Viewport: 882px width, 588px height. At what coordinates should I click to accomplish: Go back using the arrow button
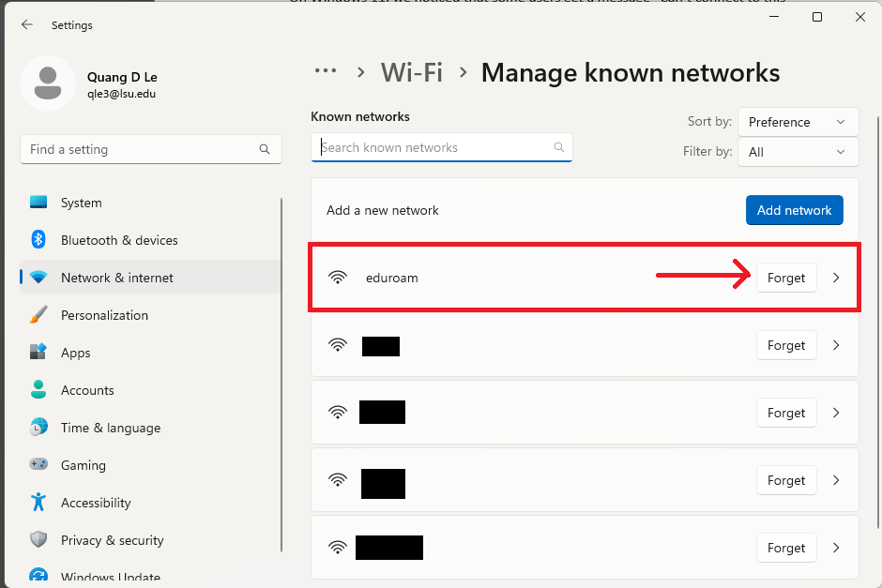[26, 25]
